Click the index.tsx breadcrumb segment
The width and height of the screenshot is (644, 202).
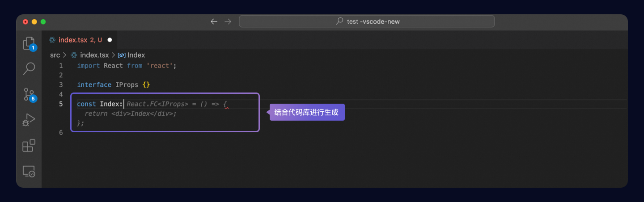coord(94,55)
